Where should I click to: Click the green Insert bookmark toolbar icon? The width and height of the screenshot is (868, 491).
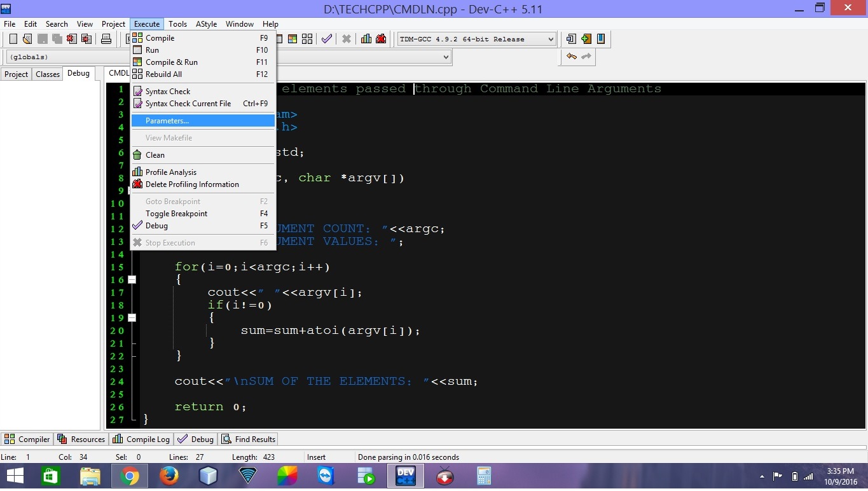pyautogui.click(x=586, y=39)
